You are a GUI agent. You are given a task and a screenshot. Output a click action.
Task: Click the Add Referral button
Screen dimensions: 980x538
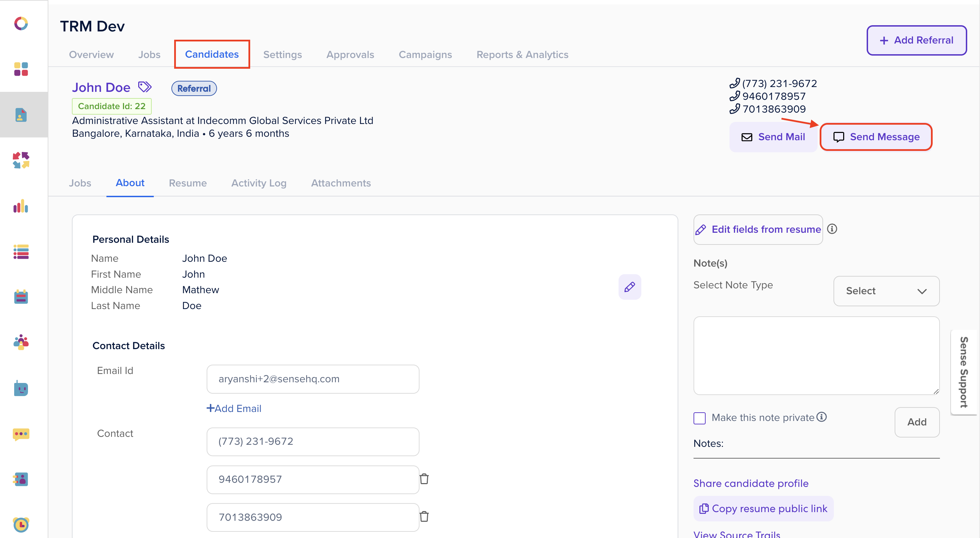[x=916, y=40]
